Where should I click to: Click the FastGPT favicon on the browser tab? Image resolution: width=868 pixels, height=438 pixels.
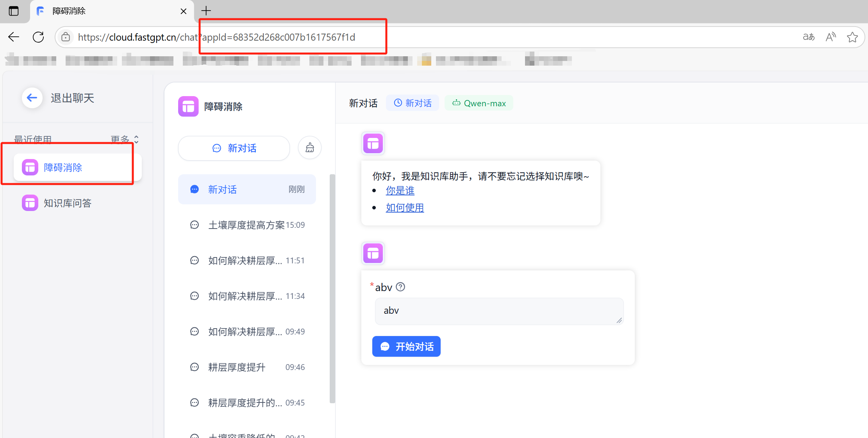tap(40, 11)
